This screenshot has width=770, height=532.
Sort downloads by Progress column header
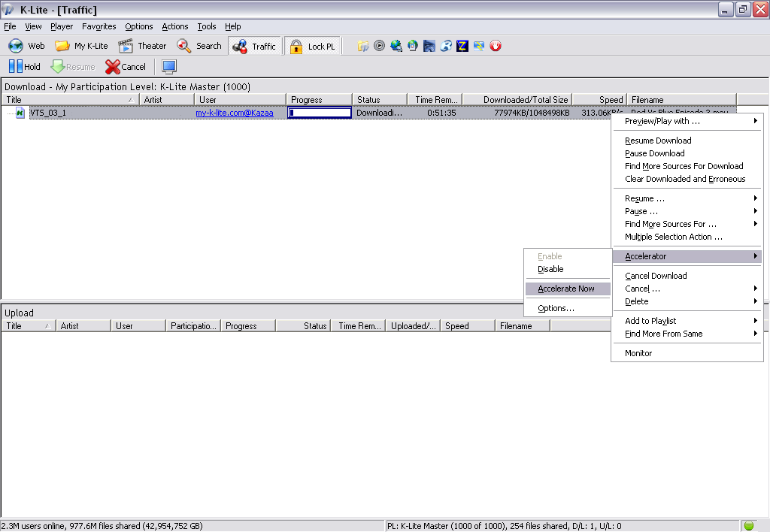point(319,100)
